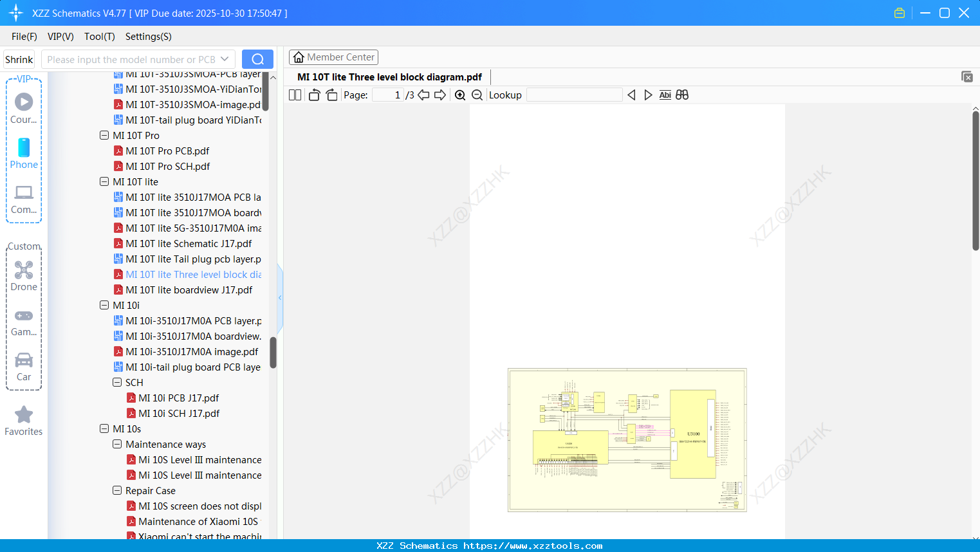
Task: Collapse the Repair Case section
Action: (x=117, y=490)
